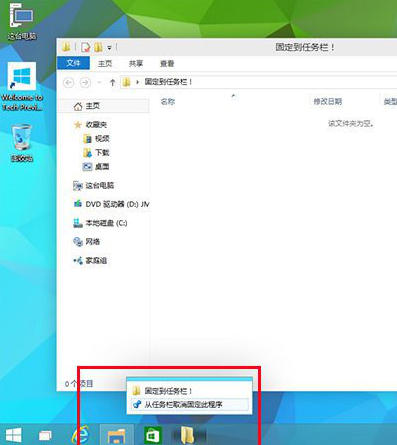
Task: Select 收藏夹 in the navigation pane
Action: tap(96, 125)
